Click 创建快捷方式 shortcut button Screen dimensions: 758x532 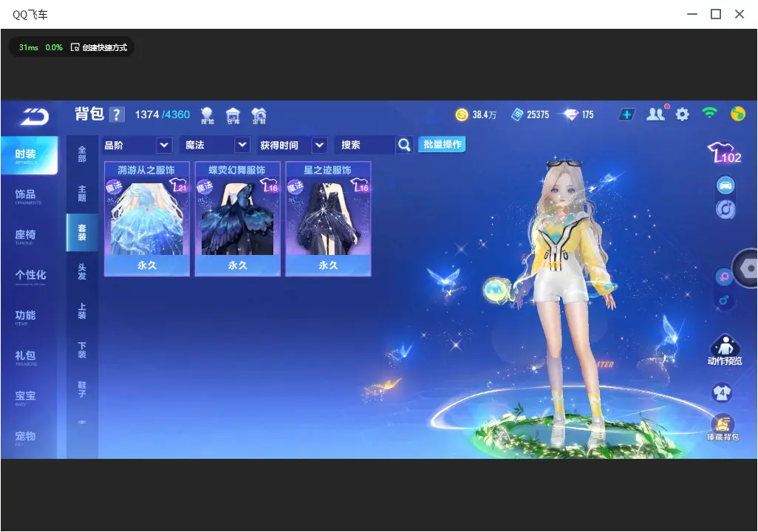coord(99,47)
